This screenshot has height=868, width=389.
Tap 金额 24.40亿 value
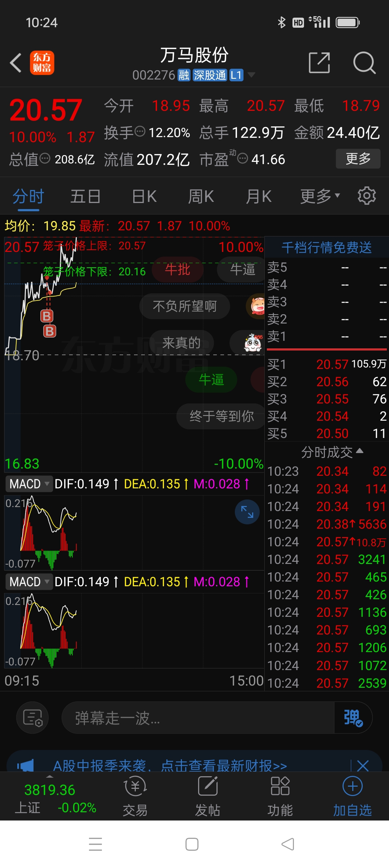tap(353, 132)
